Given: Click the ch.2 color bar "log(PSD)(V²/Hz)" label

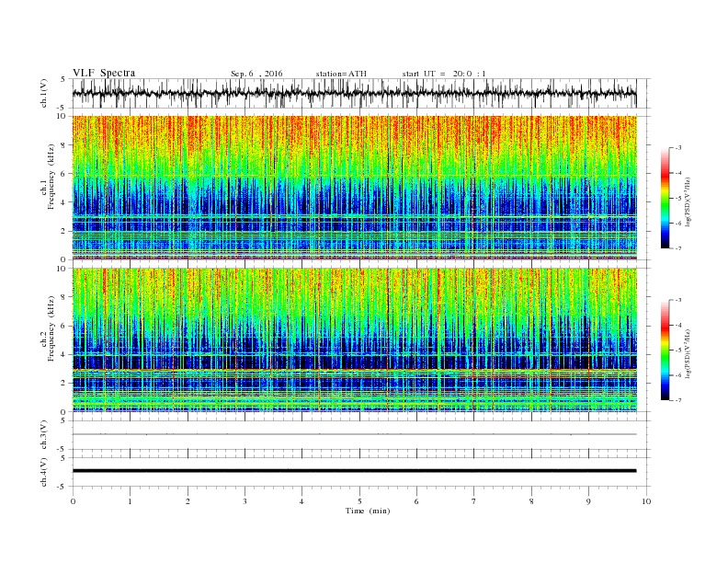Looking at the screenshot, I should (x=688, y=352).
